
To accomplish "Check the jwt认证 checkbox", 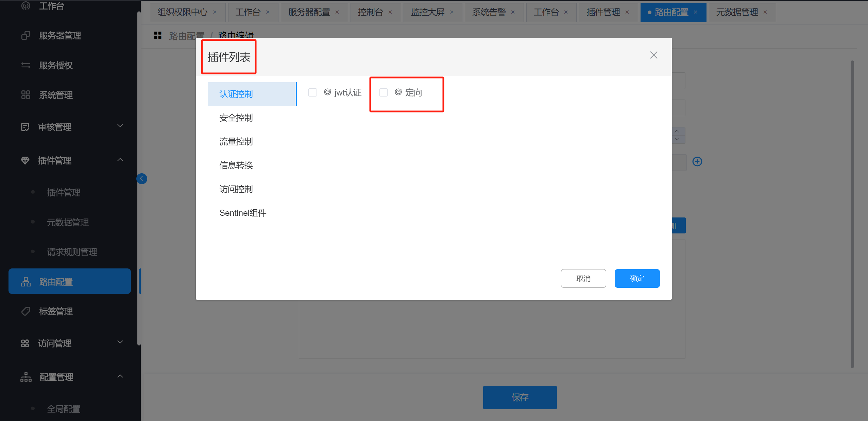I will coord(313,92).
